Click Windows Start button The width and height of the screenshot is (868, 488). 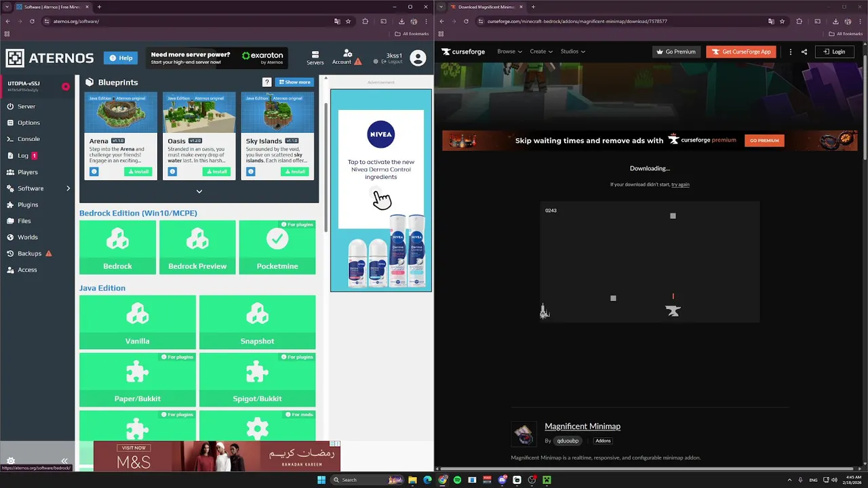coord(321,480)
